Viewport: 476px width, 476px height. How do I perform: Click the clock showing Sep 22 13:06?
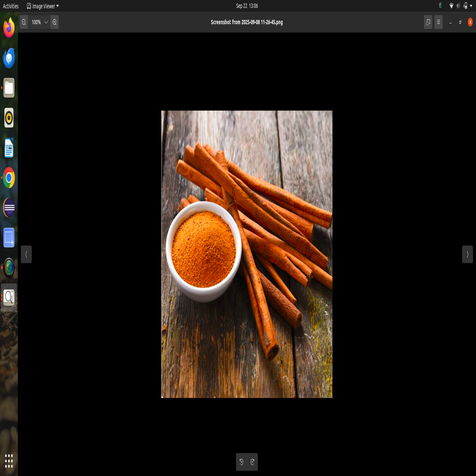click(x=247, y=6)
